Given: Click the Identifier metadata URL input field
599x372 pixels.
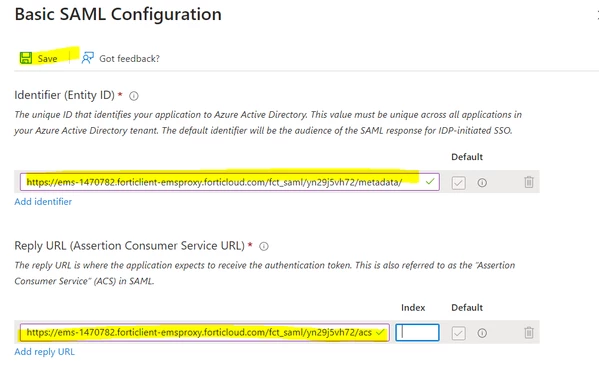Looking at the screenshot, I should [x=230, y=182].
